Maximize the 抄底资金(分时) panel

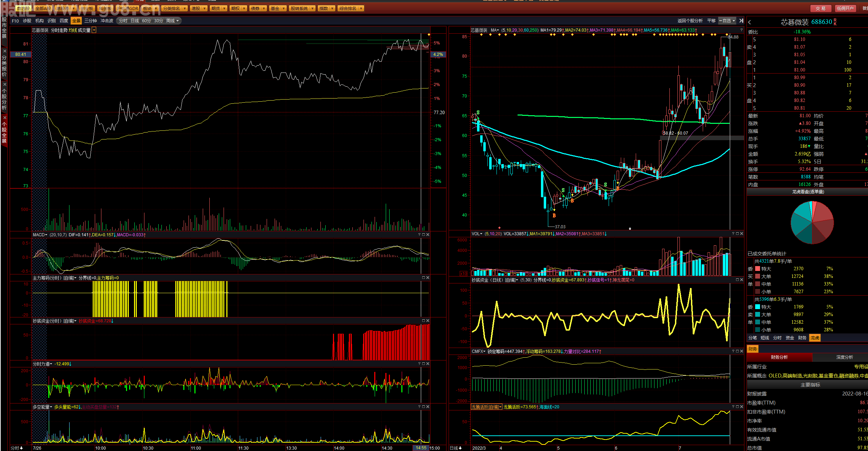pyautogui.click(x=424, y=321)
